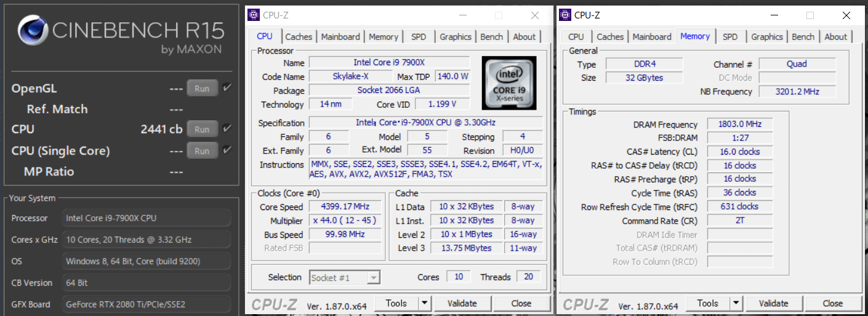Click the CPU-Z app icon in left window title bar
This screenshot has width=868, height=316.
point(254,15)
